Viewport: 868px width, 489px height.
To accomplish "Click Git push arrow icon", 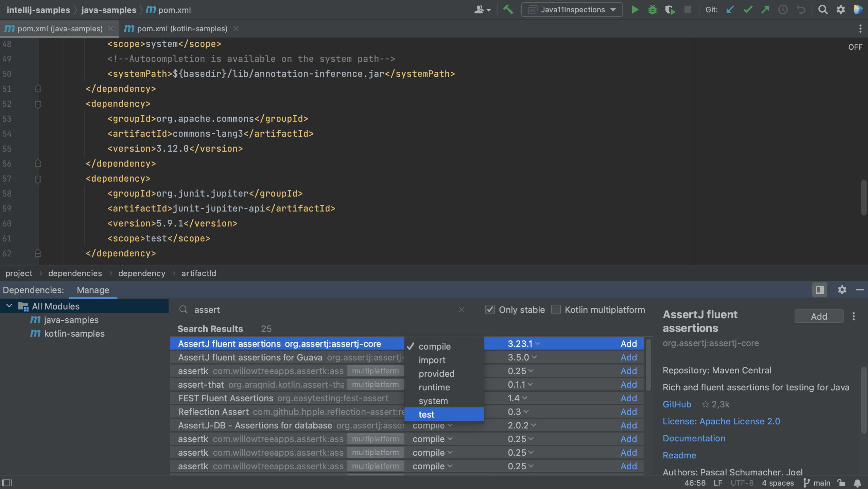I will coord(765,10).
